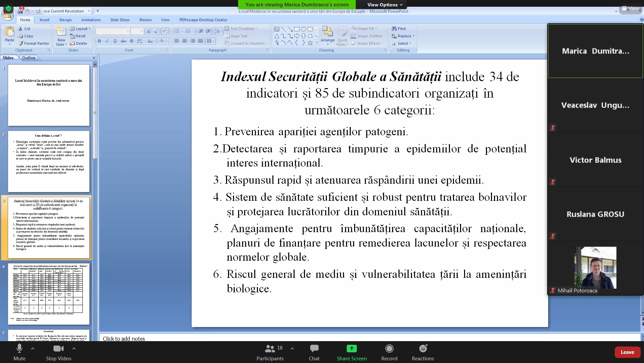The image size is (644, 363).
Task: Toggle Center text alignment
Action: click(185, 41)
